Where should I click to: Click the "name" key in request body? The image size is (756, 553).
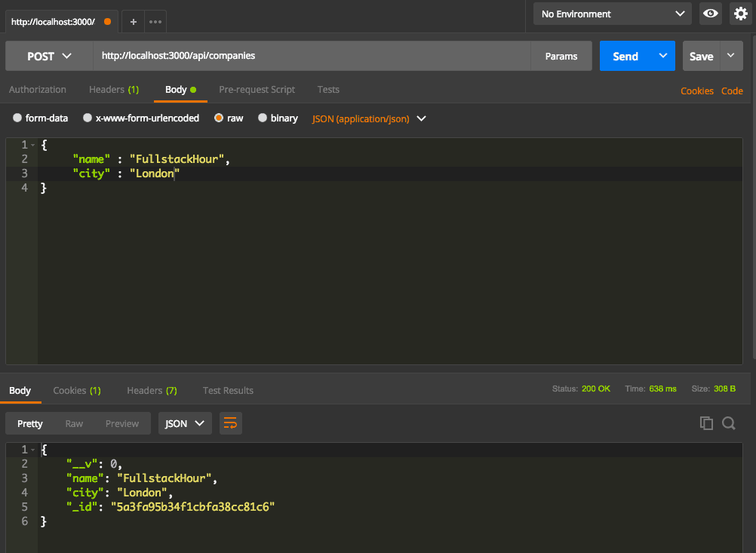tap(91, 159)
